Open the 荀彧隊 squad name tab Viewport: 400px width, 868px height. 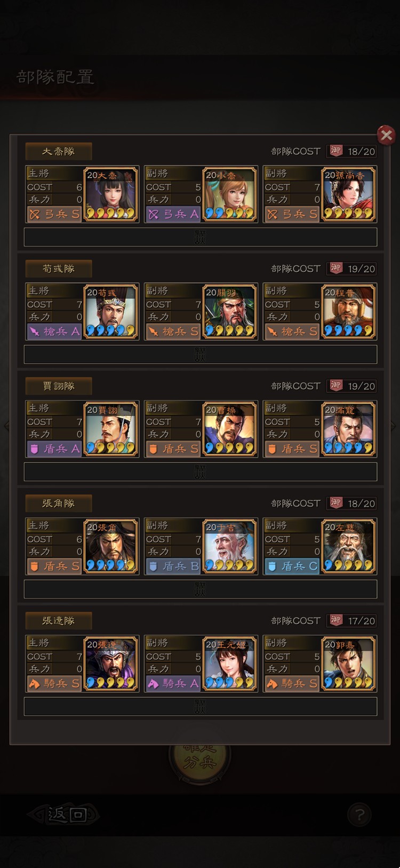(59, 269)
